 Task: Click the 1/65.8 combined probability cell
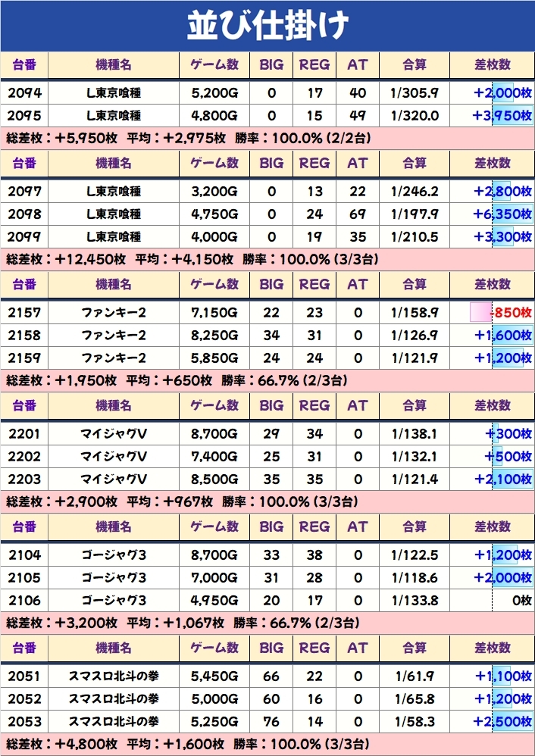pos(415,699)
